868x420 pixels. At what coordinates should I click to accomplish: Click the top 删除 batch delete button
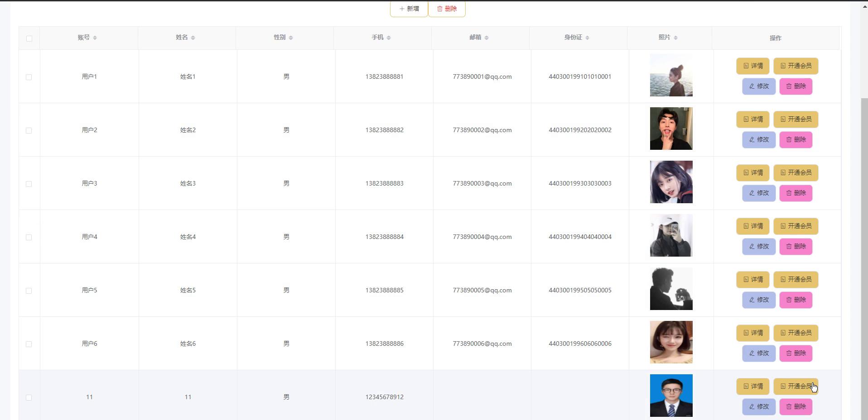click(447, 9)
